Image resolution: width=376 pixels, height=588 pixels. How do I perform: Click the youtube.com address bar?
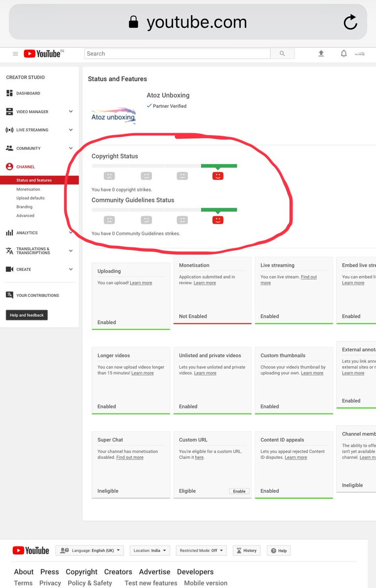[x=188, y=22]
